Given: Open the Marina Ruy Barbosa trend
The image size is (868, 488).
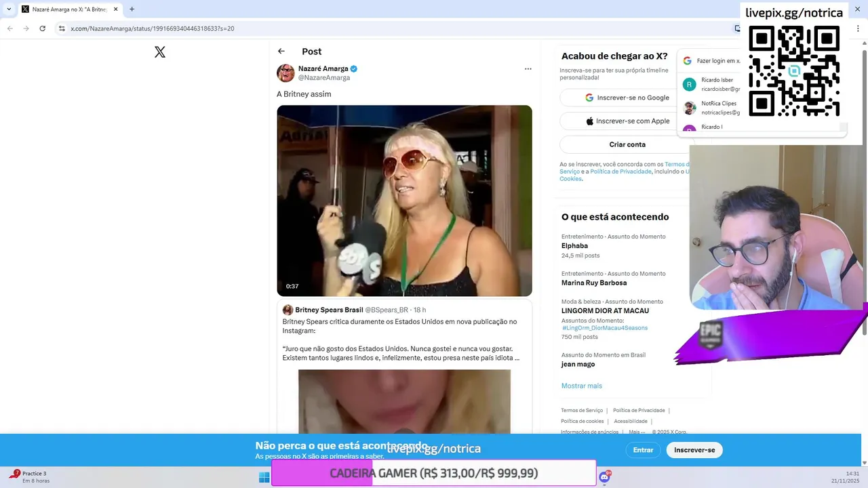Looking at the screenshot, I should click(594, 283).
